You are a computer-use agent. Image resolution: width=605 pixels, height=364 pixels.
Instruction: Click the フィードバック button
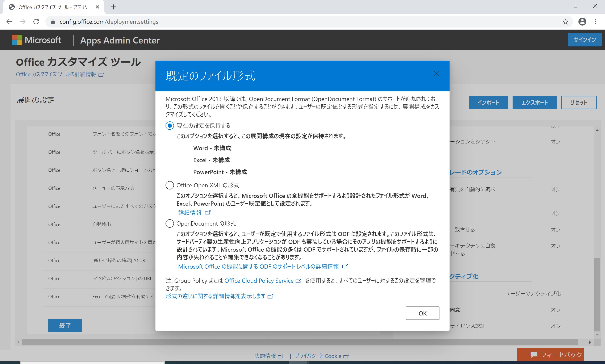coord(550,355)
